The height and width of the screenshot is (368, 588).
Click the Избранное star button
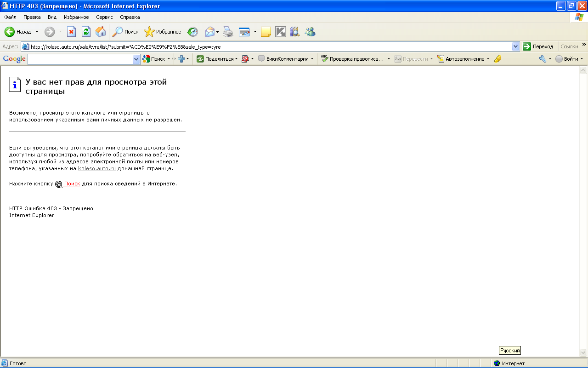coord(163,32)
